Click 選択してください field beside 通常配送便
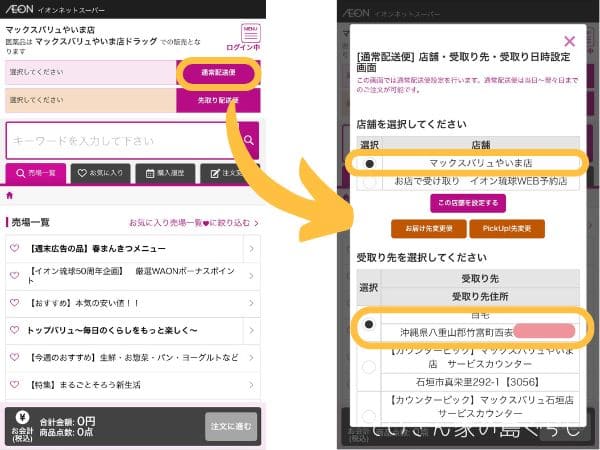Screen dimensions: 600x450 (91, 72)
